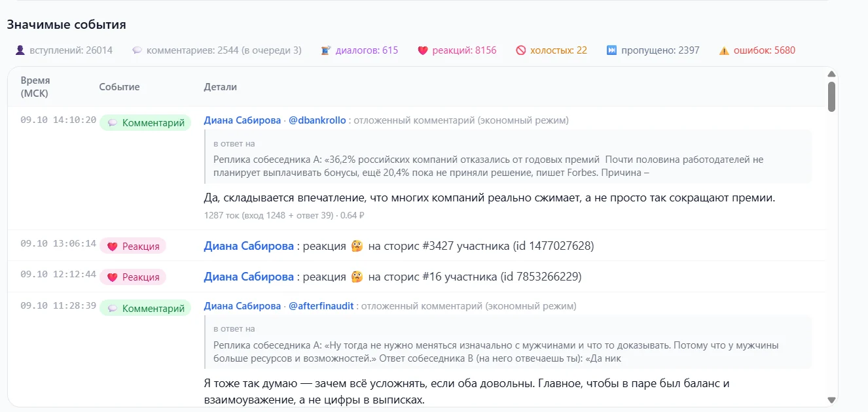Select the пропущено: 2397 counter

tap(653, 50)
